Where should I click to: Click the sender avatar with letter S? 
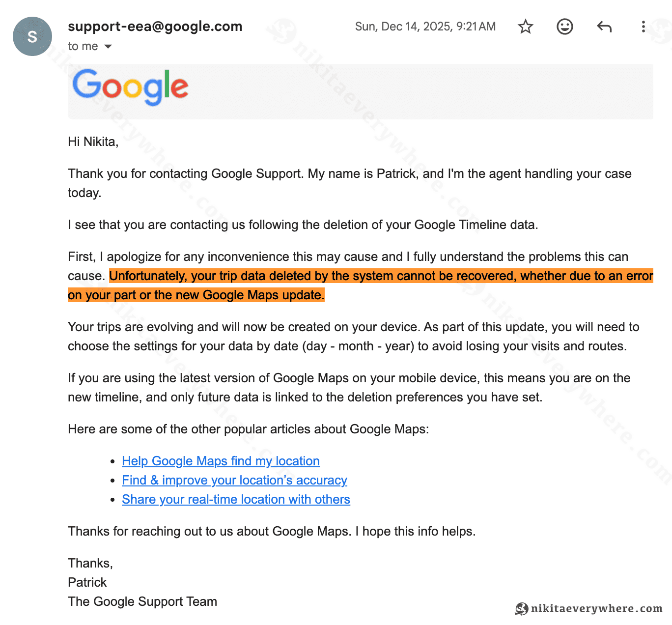(32, 36)
